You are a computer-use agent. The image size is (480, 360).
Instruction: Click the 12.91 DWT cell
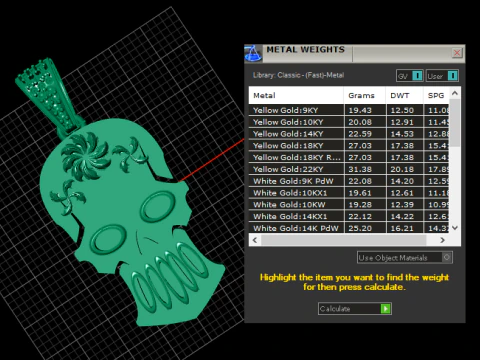[x=405, y=122]
